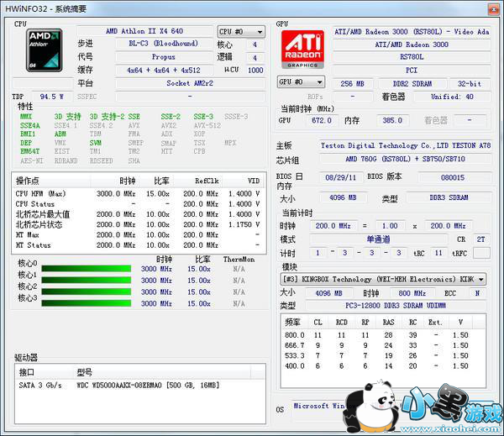
Task: Click the ATI Radeon Graphics logo
Action: click(x=302, y=49)
